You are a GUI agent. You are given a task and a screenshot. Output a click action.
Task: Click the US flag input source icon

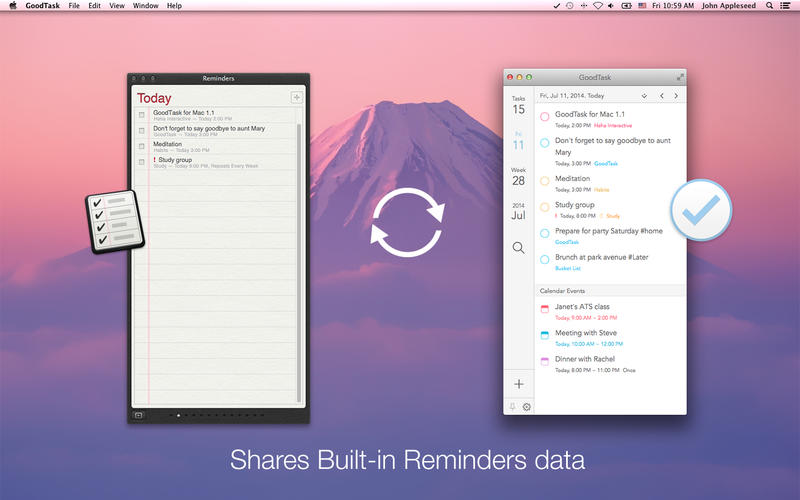click(642, 6)
